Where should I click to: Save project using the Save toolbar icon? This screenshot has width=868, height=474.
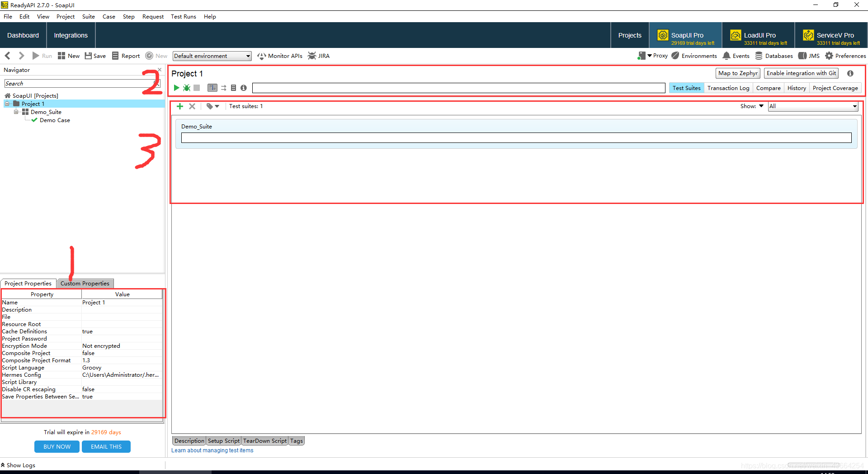(95, 56)
